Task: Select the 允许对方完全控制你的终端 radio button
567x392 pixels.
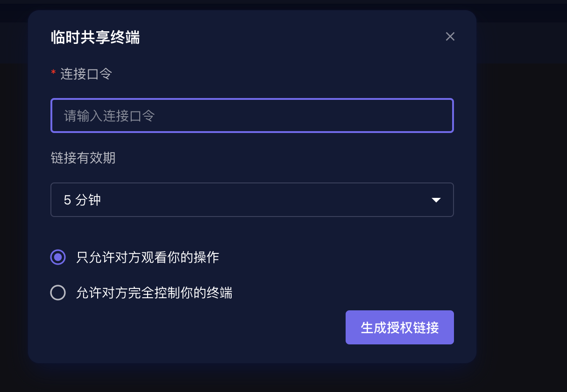Action: click(x=58, y=293)
